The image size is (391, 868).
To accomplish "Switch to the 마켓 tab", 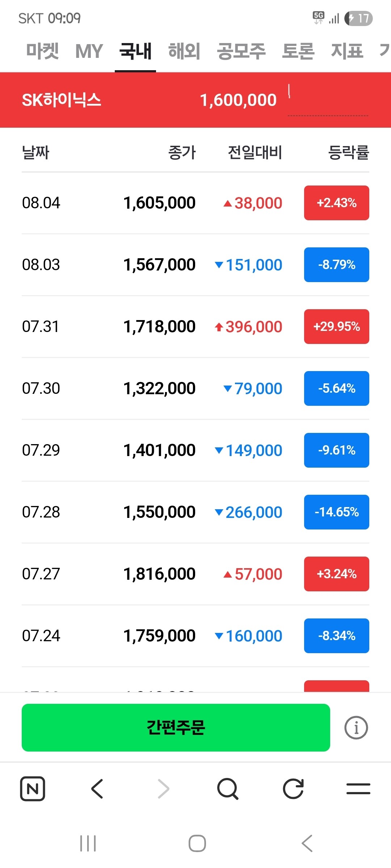I will [x=43, y=51].
